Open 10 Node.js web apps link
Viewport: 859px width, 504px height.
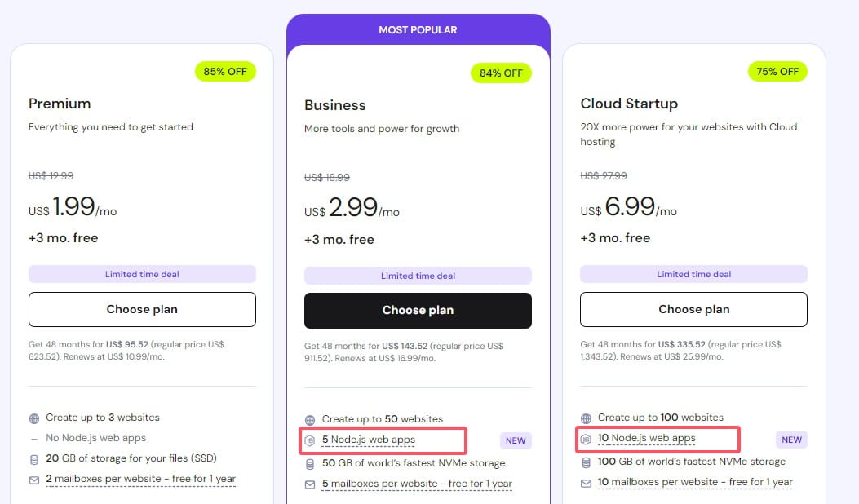(x=647, y=439)
